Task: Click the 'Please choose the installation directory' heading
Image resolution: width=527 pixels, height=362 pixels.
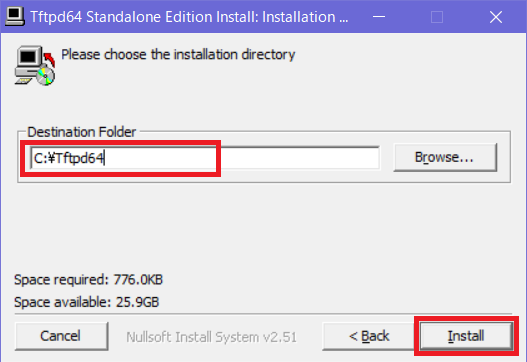Action: [x=178, y=54]
